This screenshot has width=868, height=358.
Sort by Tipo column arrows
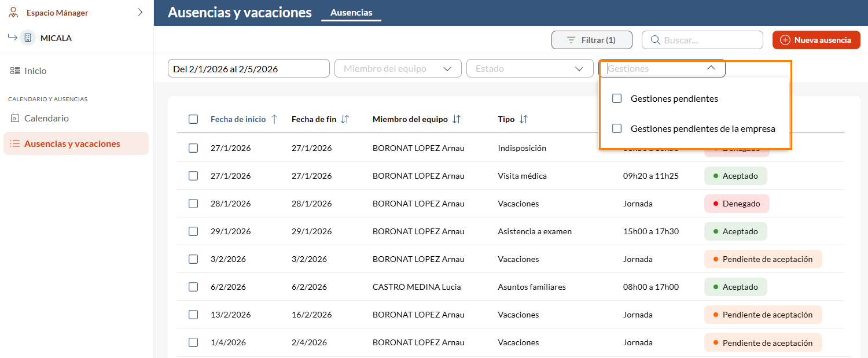[x=524, y=119]
